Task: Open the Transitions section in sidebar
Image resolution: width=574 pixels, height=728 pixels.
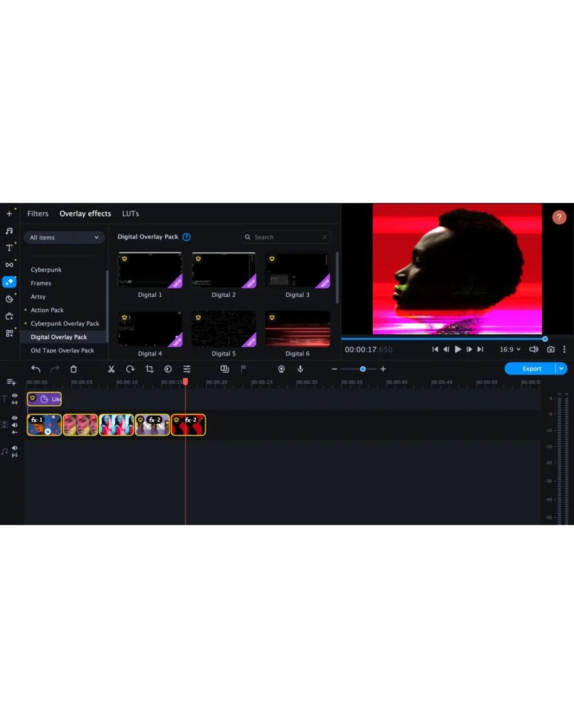Action: tap(9, 265)
